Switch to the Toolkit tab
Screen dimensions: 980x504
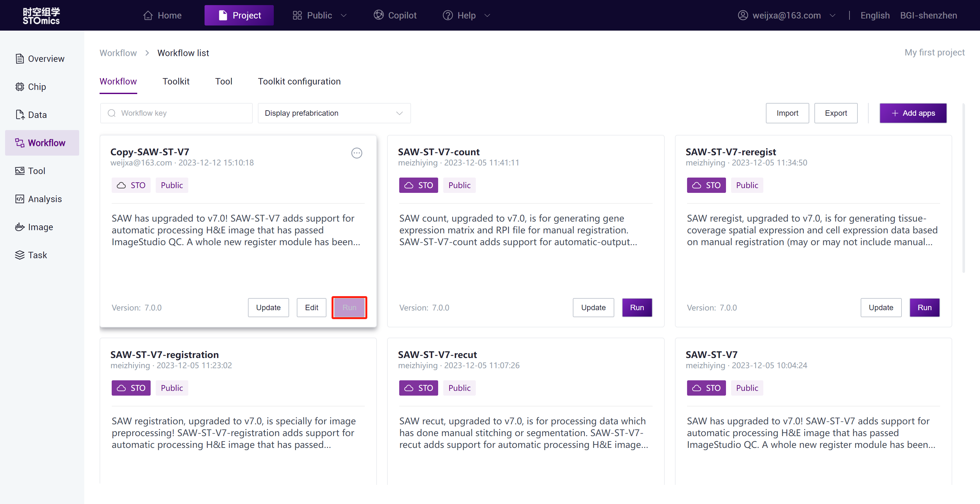(x=176, y=81)
